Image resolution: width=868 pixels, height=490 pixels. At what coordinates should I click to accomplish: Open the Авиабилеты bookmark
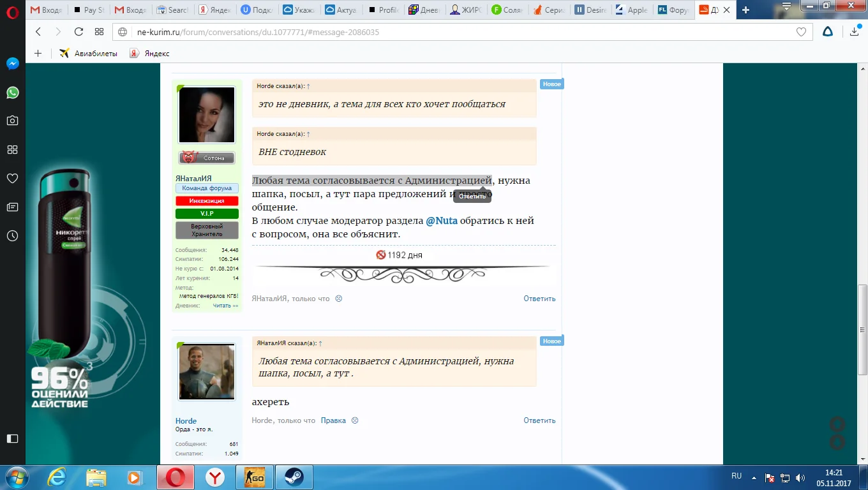[x=89, y=54]
